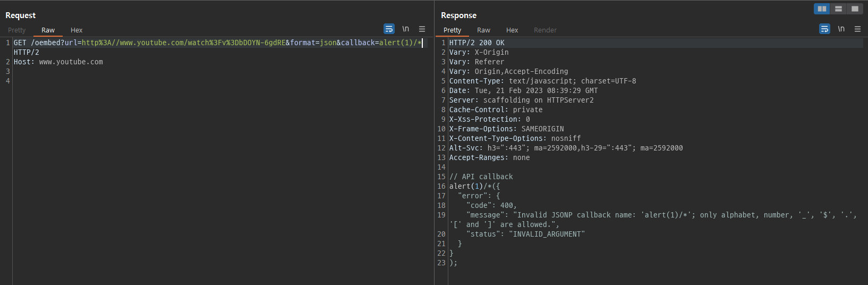The width and height of the screenshot is (868, 285).
Task: Click the alert(1)/*({ response body line
Action: [475, 187]
